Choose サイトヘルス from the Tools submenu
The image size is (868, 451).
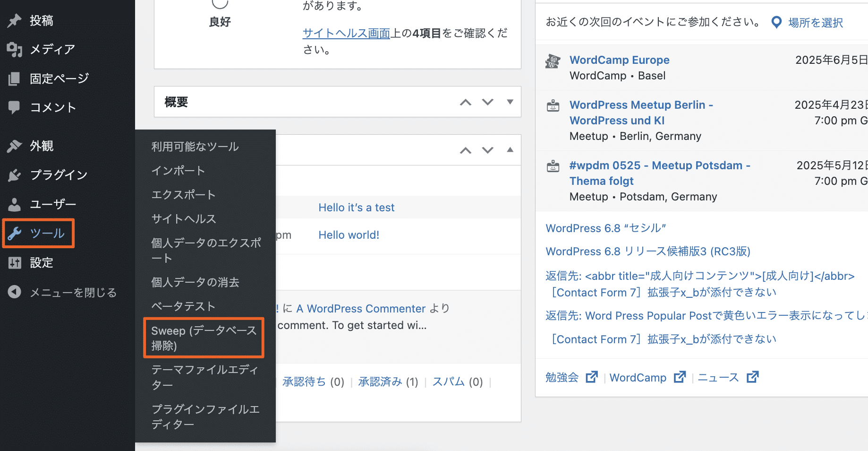tap(183, 219)
